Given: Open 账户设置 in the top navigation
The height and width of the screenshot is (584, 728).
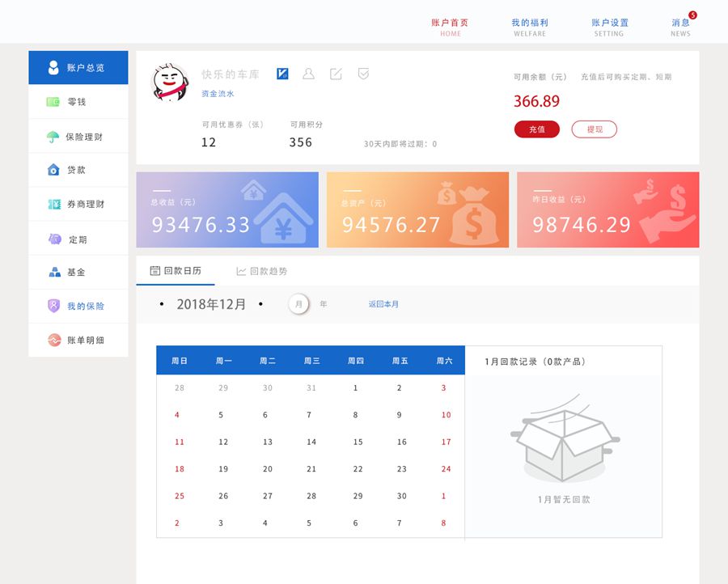Looking at the screenshot, I should [609, 27].
